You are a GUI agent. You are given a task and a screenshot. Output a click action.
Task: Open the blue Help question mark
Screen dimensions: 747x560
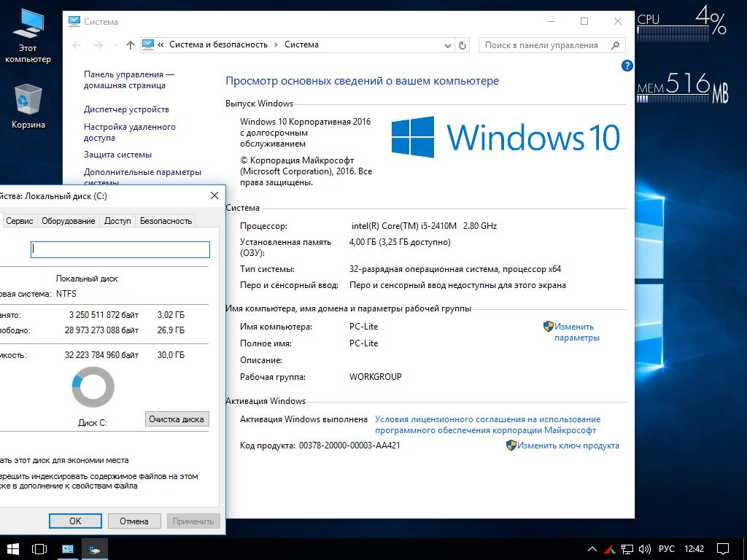click(627, 66)
